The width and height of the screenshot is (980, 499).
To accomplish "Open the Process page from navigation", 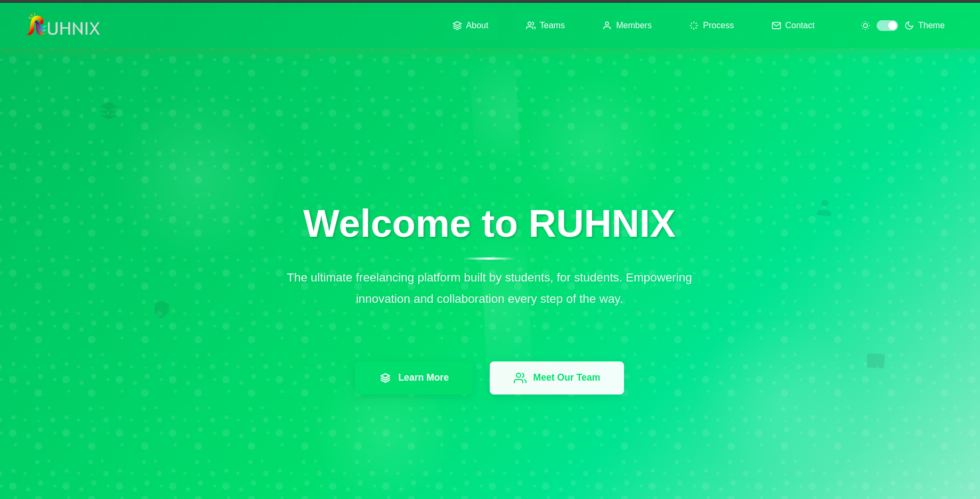I will click(718, 25).
